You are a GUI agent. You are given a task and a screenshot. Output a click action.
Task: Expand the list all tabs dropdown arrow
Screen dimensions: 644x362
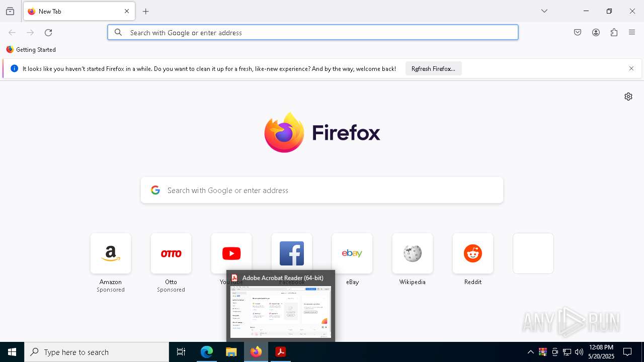click(544, 11)
